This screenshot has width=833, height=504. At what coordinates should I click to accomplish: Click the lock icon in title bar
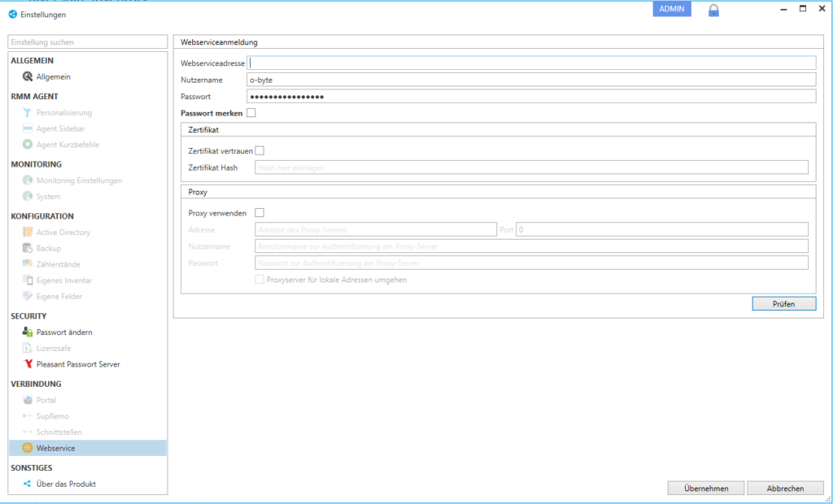(x=713, y=11)
